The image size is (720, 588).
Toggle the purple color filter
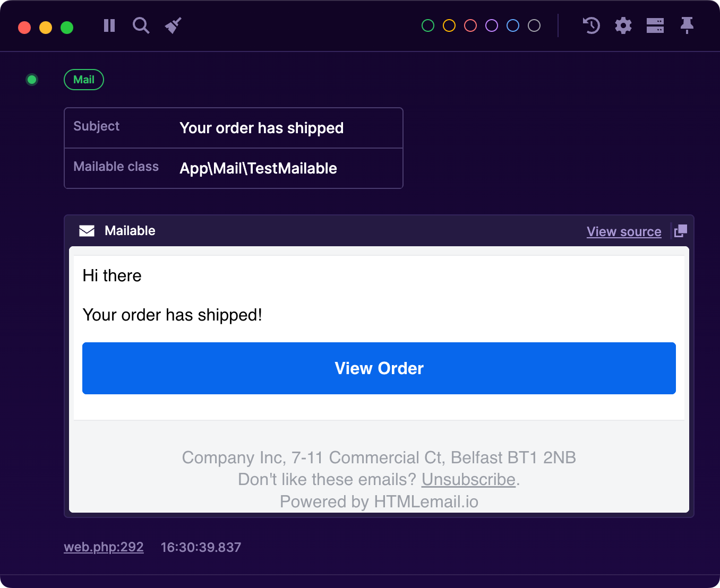(491, 25)
